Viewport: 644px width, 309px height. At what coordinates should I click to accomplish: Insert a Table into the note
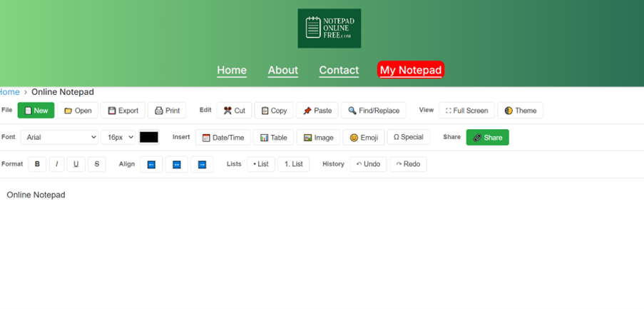(x=273, y=138)
